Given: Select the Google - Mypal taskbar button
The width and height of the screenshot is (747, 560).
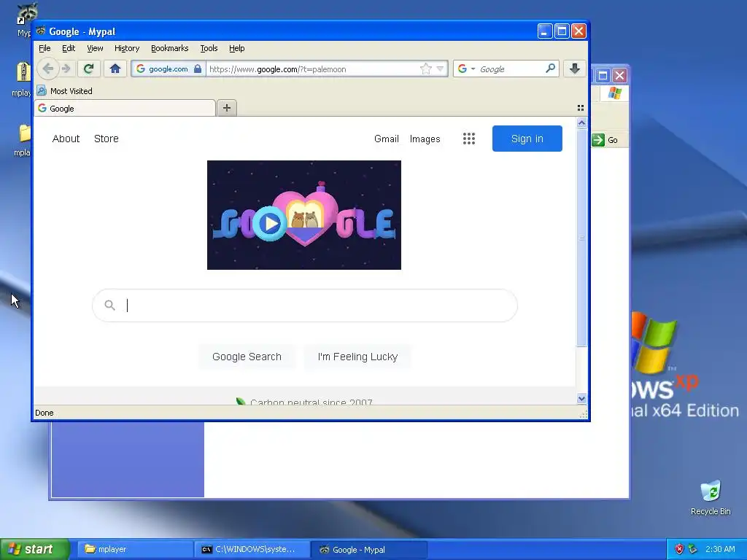Looking at the screenshot, I should [369, 549].
